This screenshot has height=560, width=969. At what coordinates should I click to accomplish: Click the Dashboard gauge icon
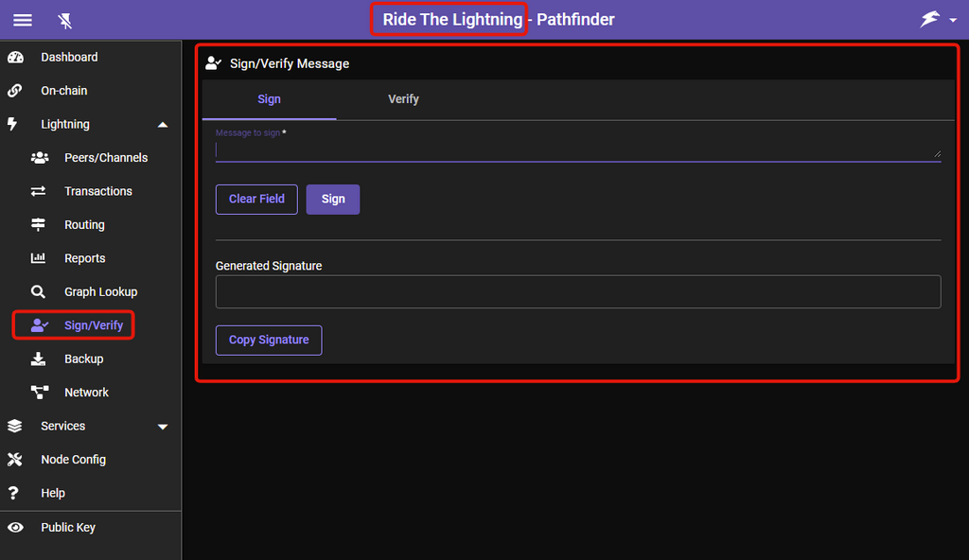15,58
